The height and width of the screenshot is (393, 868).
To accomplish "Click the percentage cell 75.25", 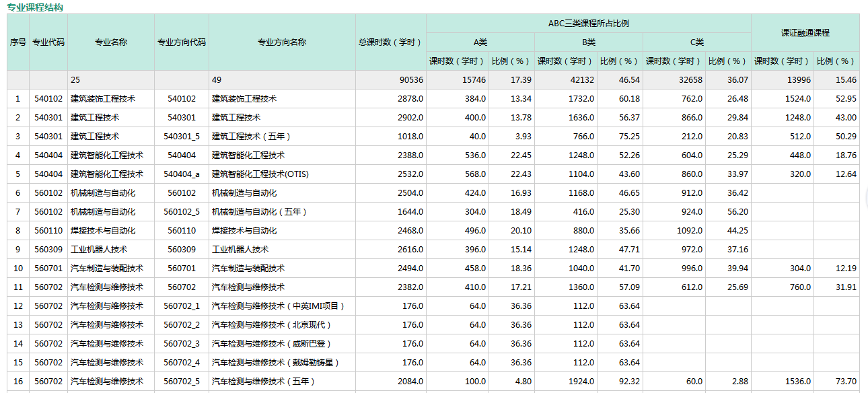I will coord(620,136).
